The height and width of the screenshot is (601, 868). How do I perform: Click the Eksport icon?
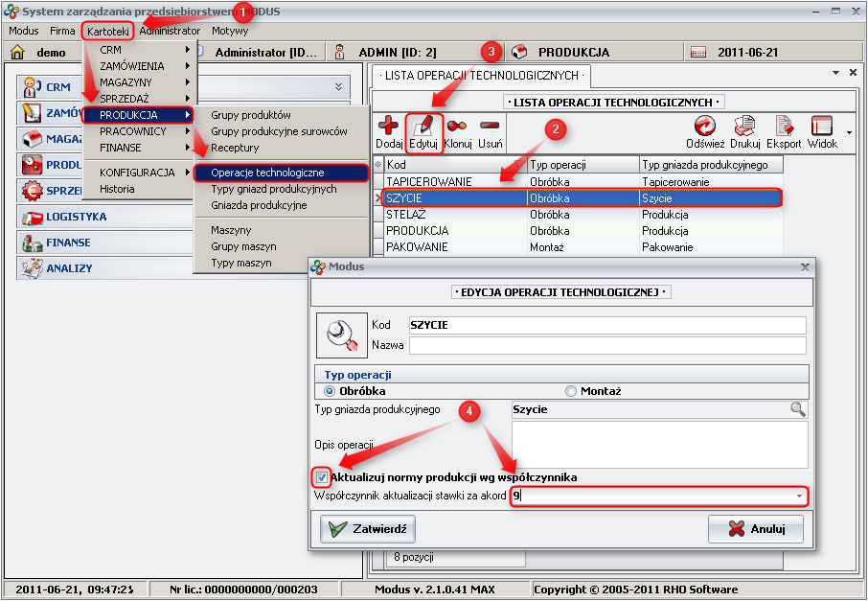(784, 126)
